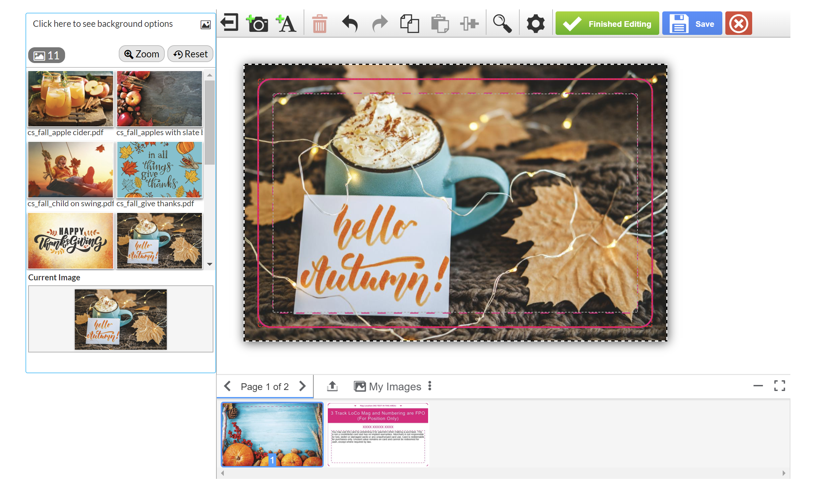
Task: Pick the Happy Thanksgiving background thumbnail
Action: click(x=70, y=241)
